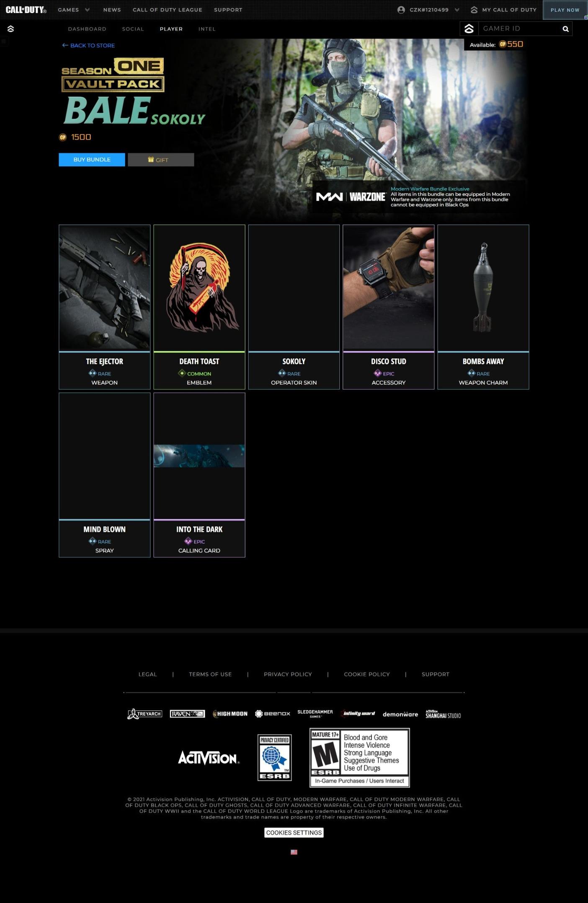The image size is (588, 903).
Task: Go back to store link
Action: (88, 45)
